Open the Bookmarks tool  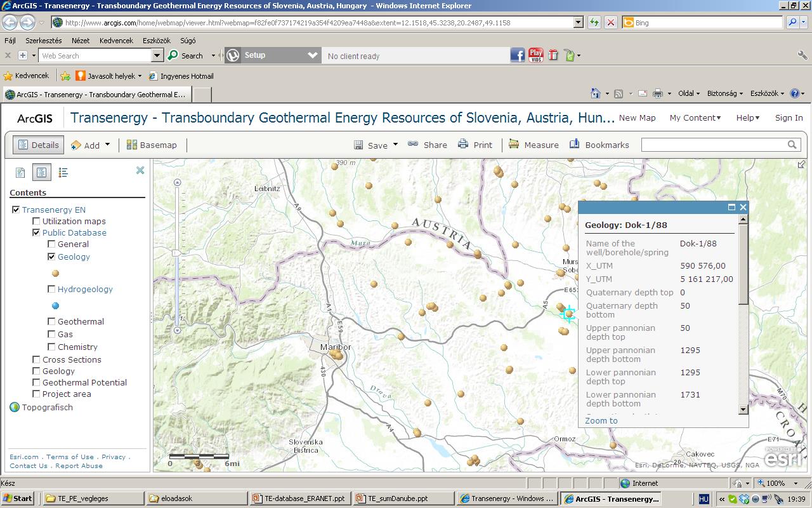tap(599, 145)
